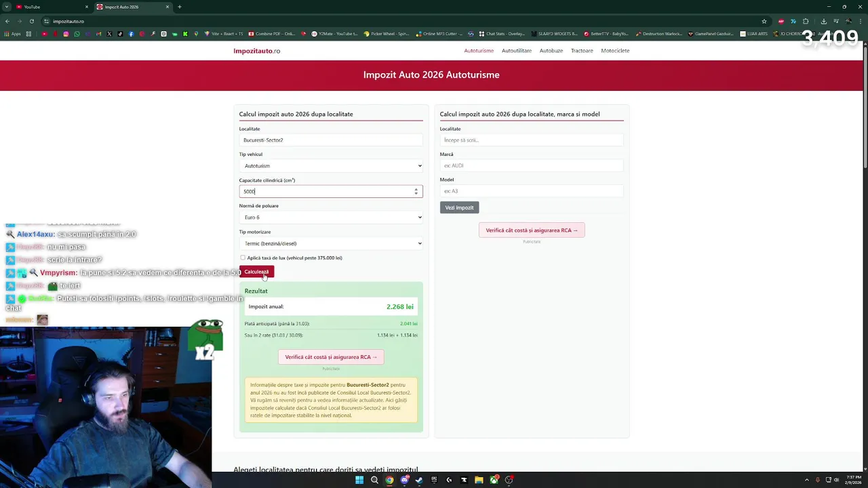The width and height of the screenshot is (868, 488).
Task: View site information icon in address bar
Action: (x=46, y=21)
